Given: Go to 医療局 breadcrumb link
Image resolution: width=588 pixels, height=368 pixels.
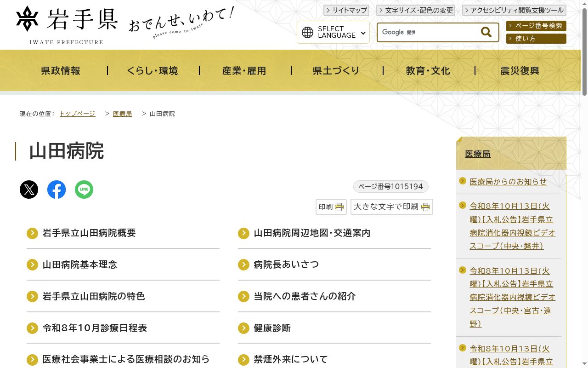Looking at the screenshot, I should pyautogui.click(x=123, y=114).
